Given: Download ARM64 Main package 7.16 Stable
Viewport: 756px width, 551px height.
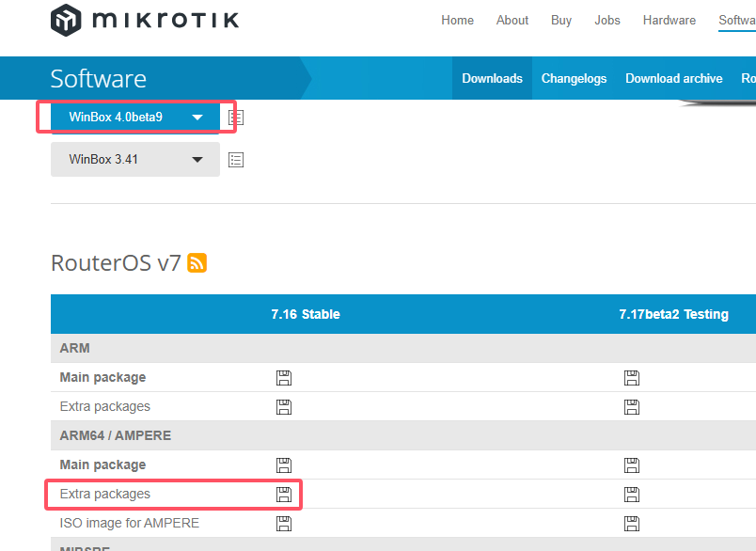Looking at the screenshot, I should click(284, 465).
